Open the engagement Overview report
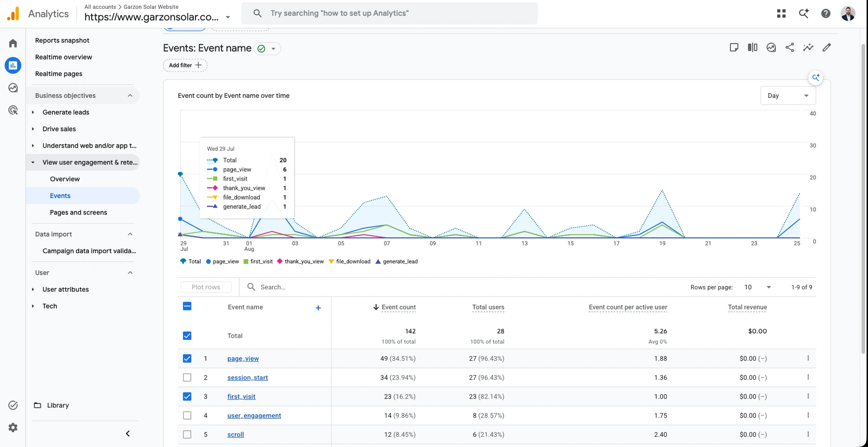 pos(65,179)
